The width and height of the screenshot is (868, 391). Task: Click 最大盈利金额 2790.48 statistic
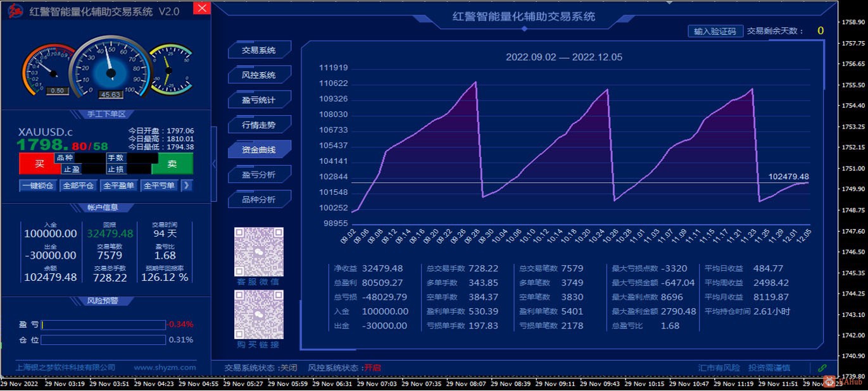click(654, 311)
